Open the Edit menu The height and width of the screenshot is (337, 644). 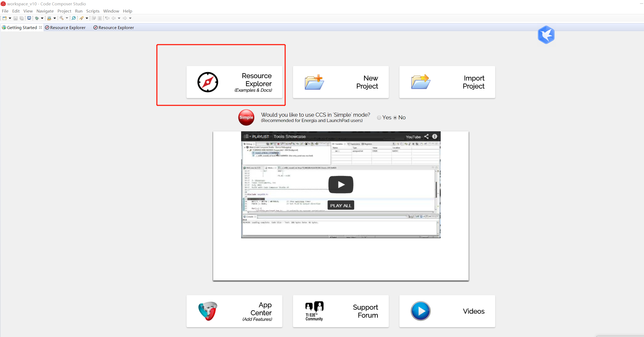tap(16, 11)
